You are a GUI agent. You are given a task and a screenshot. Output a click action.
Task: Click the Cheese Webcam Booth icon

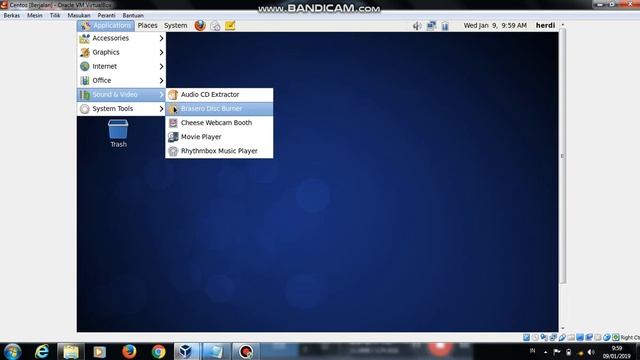pyautogui.click(x=173, y=123)
